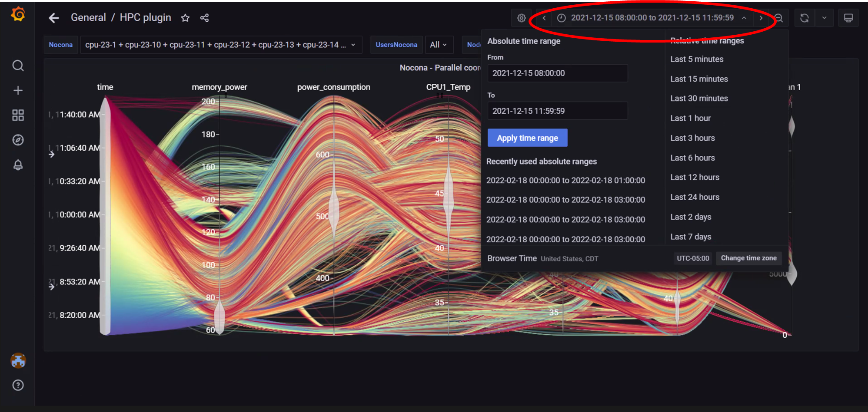
Task: Open the search icon in sidebar
Action: tap(18, 66)
